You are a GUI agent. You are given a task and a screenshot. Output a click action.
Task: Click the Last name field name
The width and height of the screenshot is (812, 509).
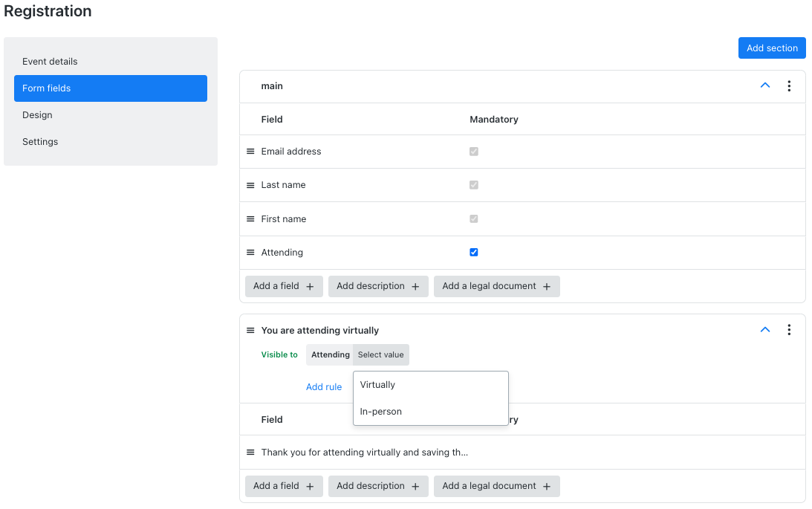(283, 185)
